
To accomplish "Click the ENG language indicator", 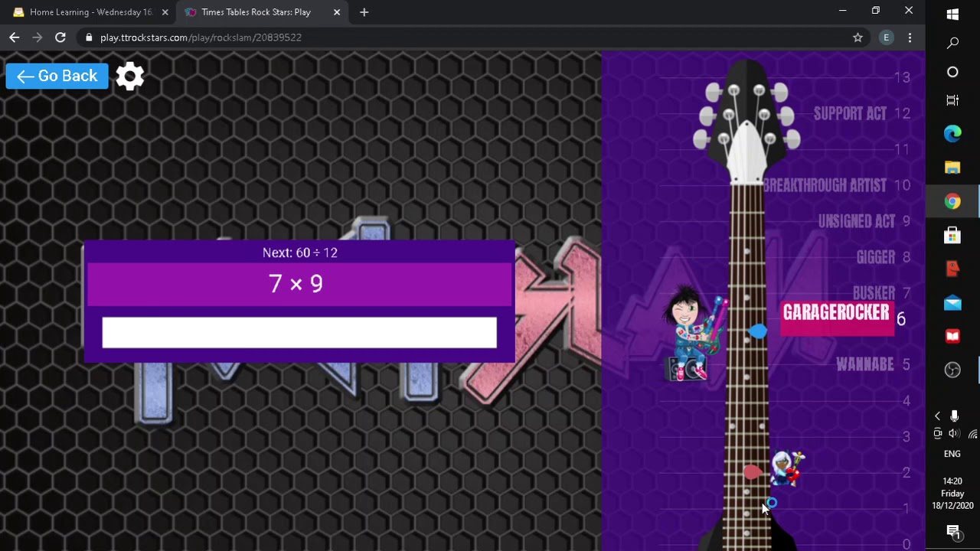I will click(952, 454).
